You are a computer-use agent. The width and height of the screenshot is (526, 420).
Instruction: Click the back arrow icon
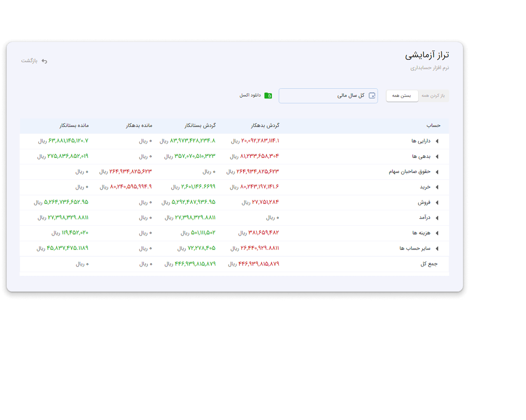(44, 61)
